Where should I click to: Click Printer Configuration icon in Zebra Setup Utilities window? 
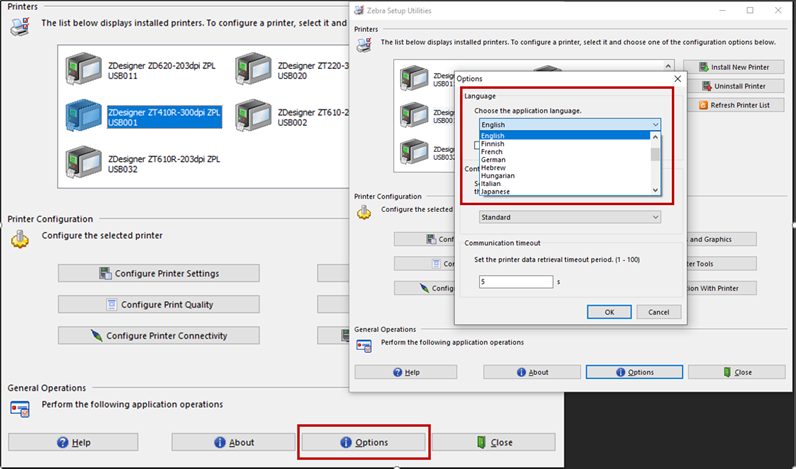point(364,212)
